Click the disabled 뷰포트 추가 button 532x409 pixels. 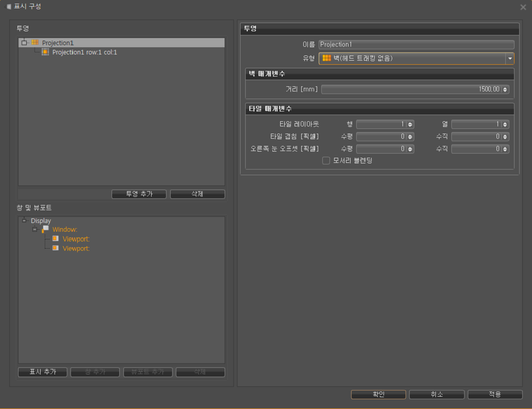click(x=148, y=372)
